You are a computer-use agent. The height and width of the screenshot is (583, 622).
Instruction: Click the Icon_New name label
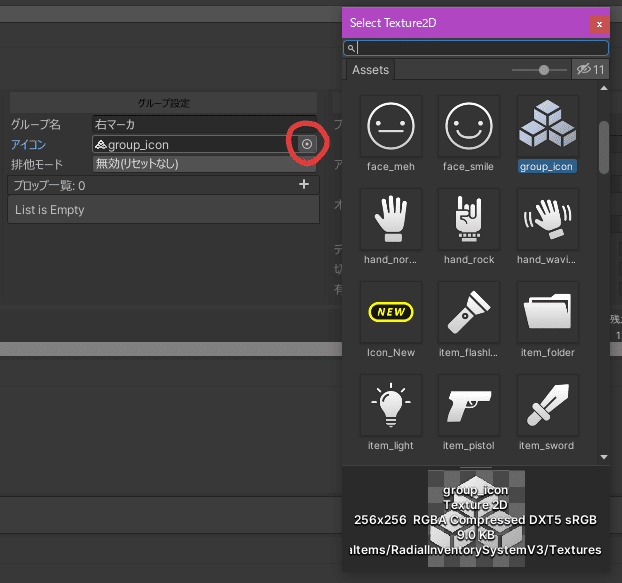coord(391,352)
